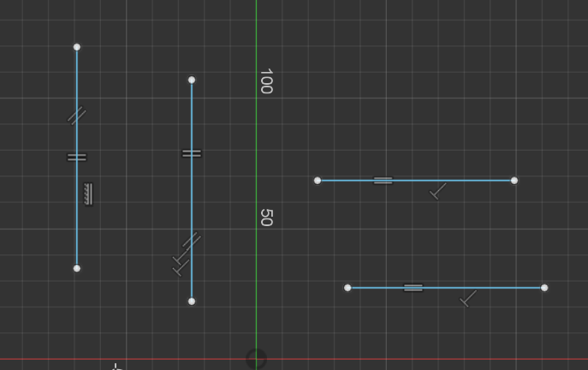Click the equal constraint icon on the leftmost line

(x=77, y=158)
